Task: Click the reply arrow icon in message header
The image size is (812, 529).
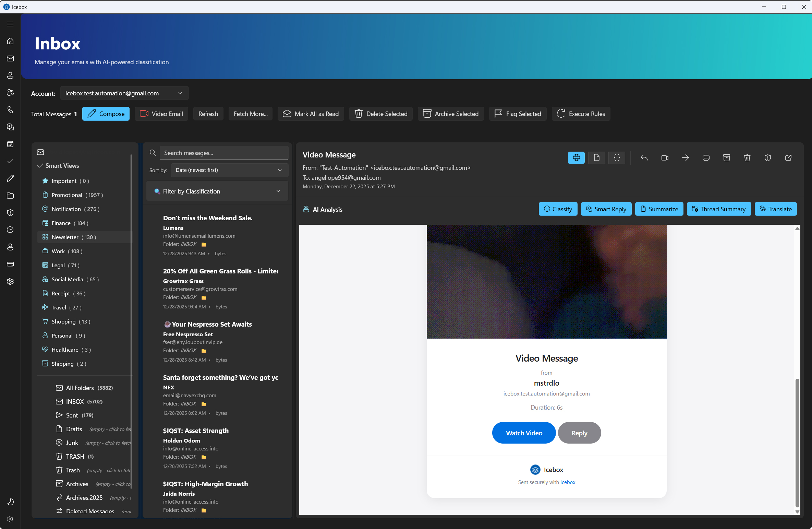Action: coord(644,158)
